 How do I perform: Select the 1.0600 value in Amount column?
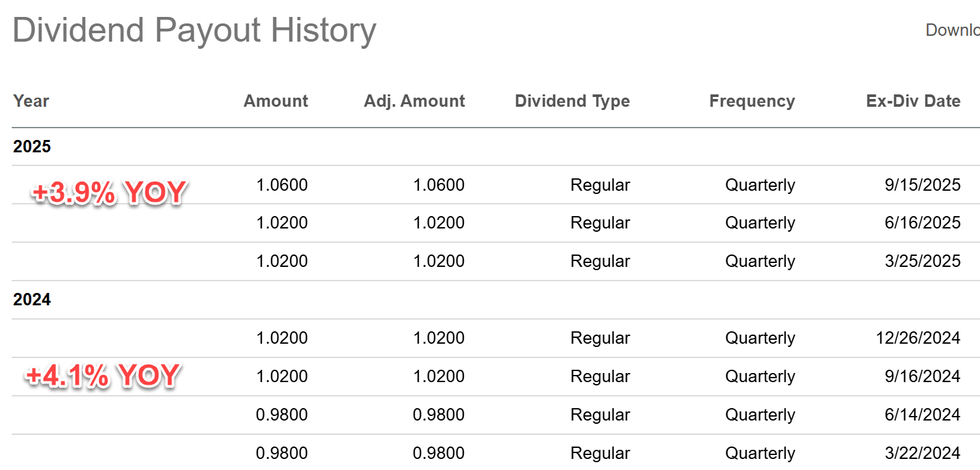(281, 185)
